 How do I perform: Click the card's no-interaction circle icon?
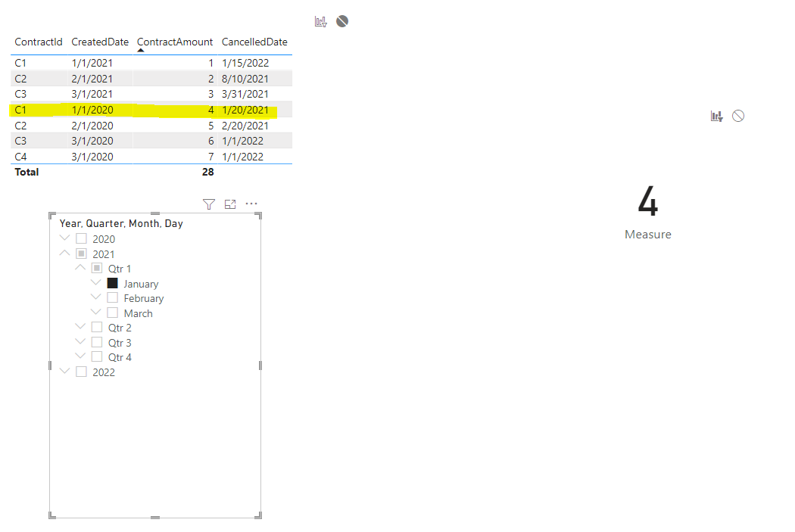click(738, 116)
